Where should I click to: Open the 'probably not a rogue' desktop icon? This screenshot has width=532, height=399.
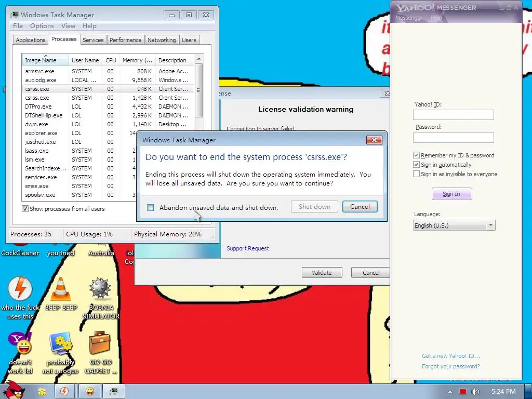(61, 343)
